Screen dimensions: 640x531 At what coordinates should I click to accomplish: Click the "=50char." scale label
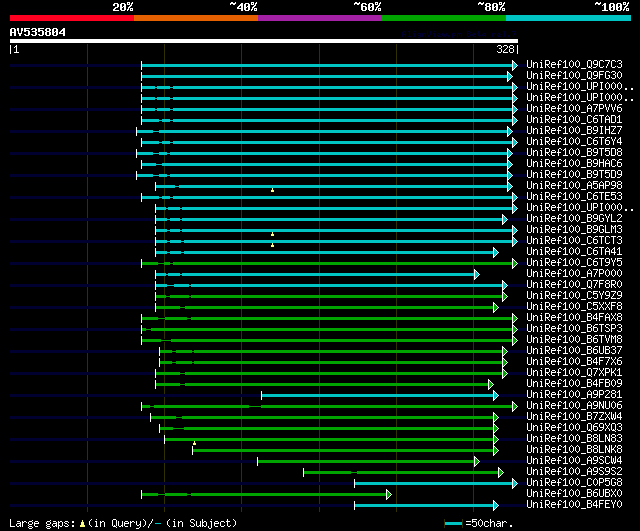[x=489, y=524]
